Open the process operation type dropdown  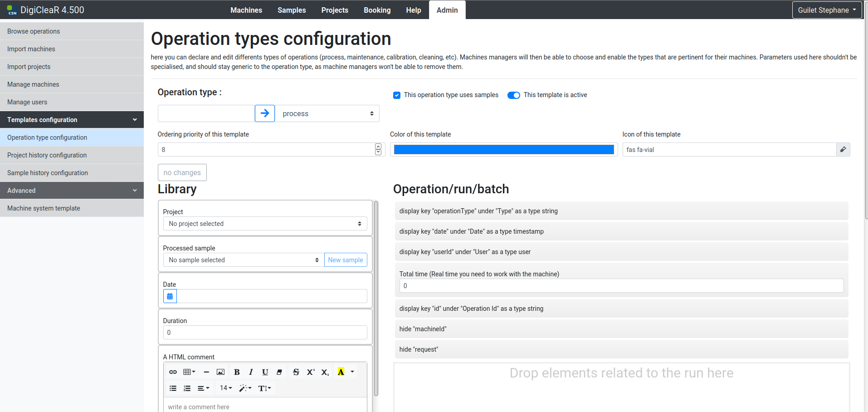pyautogui.click(x=327, y=113)
